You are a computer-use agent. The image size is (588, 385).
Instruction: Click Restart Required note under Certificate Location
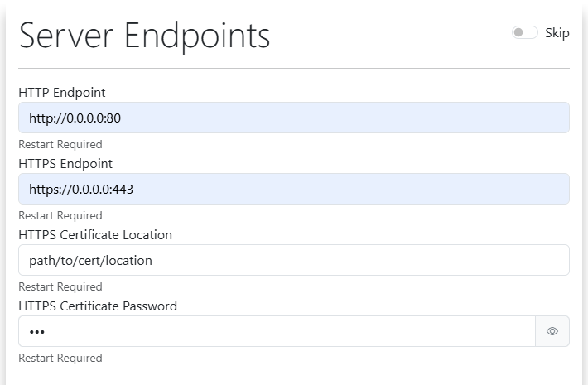tap(60, 287)
